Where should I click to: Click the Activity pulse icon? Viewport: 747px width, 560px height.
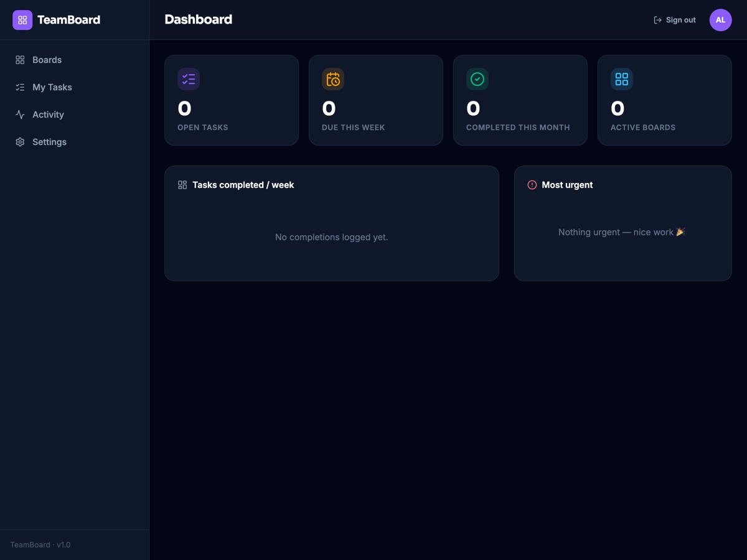(x=20, y=114)
